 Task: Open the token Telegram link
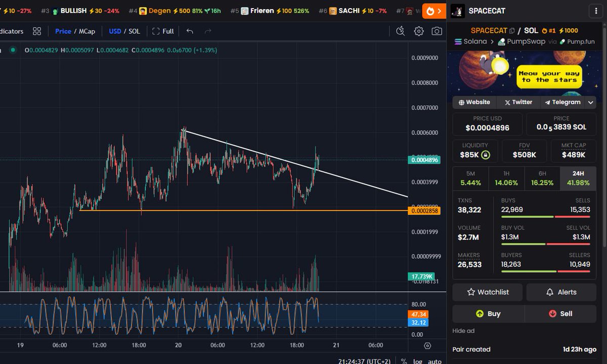(x=562, y=102)
